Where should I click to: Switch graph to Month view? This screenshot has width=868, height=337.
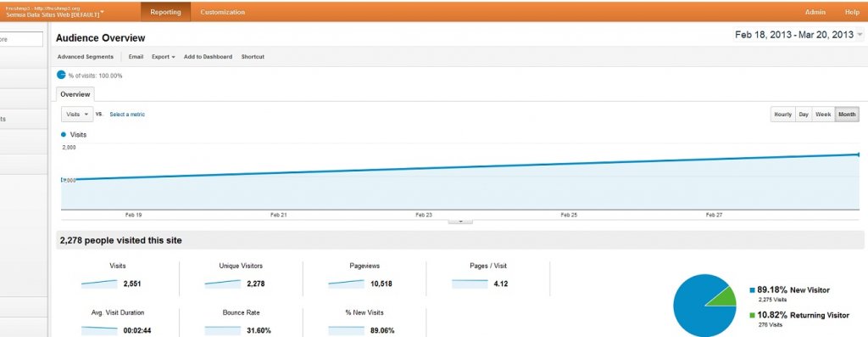pos(847,115)
